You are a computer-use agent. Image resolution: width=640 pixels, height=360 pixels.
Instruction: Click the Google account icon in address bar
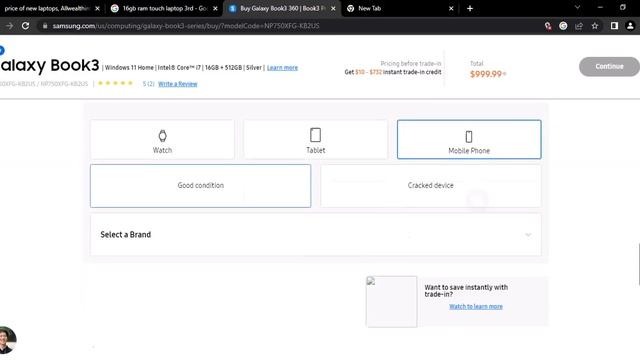(x=563, y=26)
